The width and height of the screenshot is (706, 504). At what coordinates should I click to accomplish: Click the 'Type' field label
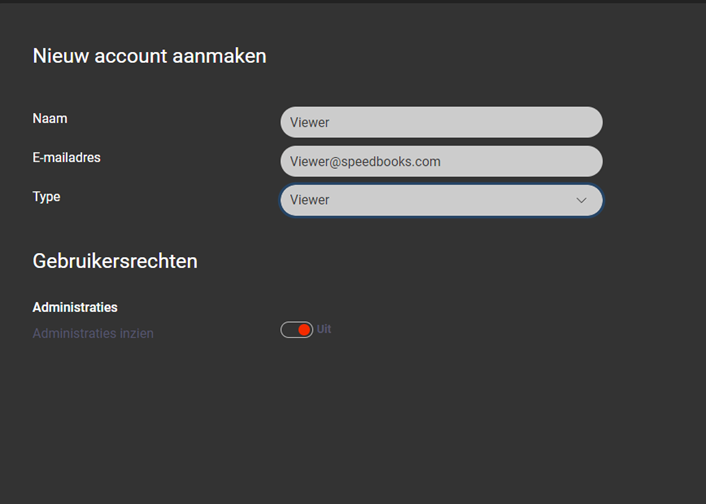(x=46, y=197)
